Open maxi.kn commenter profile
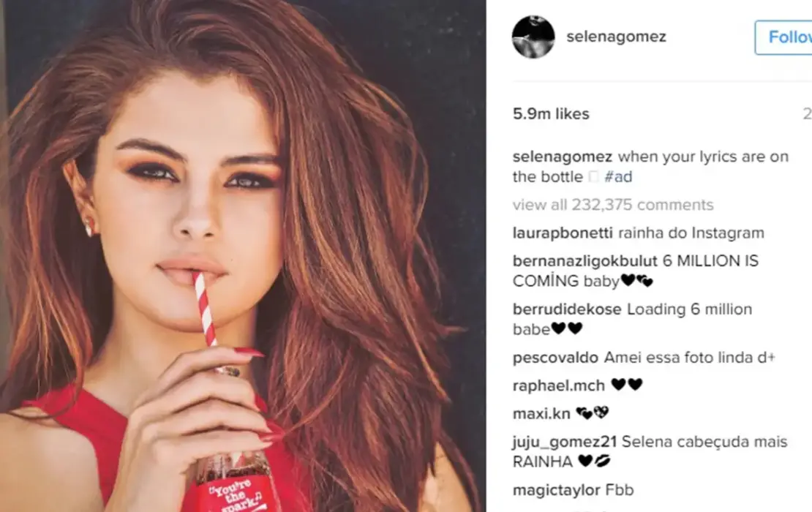The height and width of the screenshot is (512, 812). pyautogui.click(x=541, y=414)
